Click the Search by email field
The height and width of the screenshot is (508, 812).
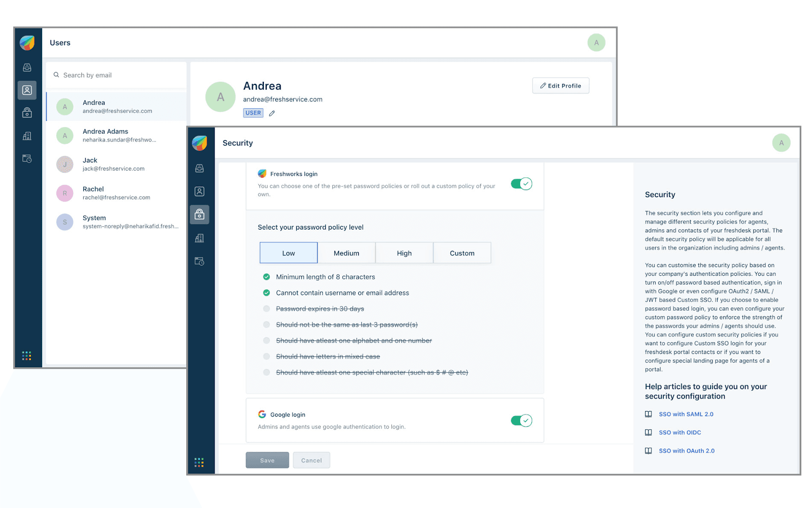point(116,75)
